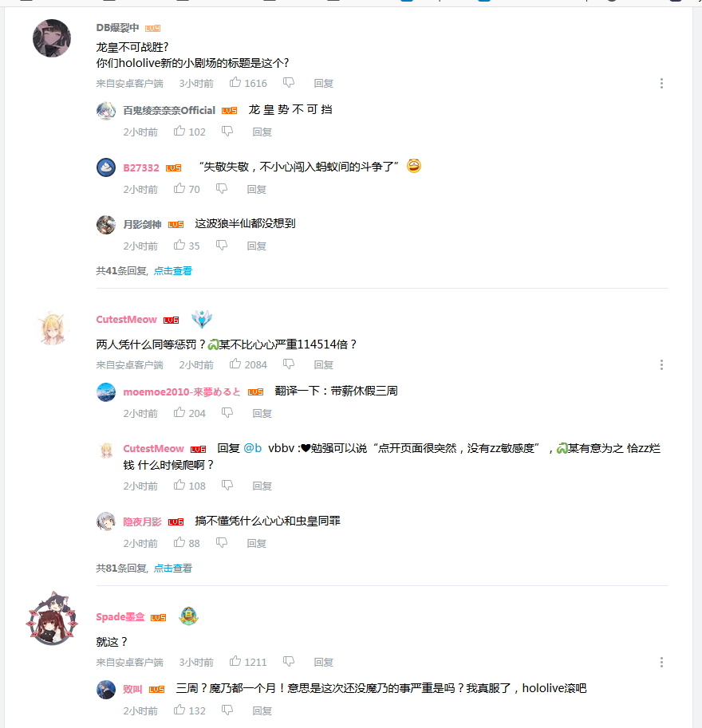This screenshot has width=702, height=728.
Task: Open B27332's user profile name
Action: [141, 167]
